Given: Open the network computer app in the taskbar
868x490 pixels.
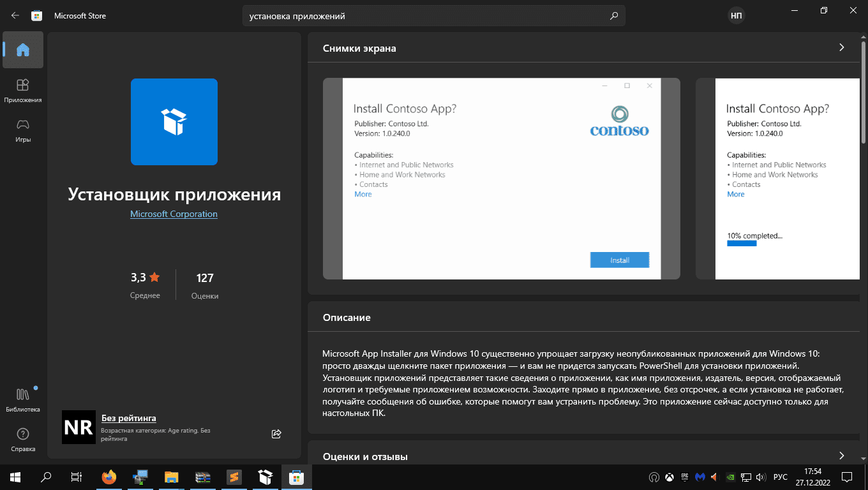Looking at the screenshot, I should (140, 477).
